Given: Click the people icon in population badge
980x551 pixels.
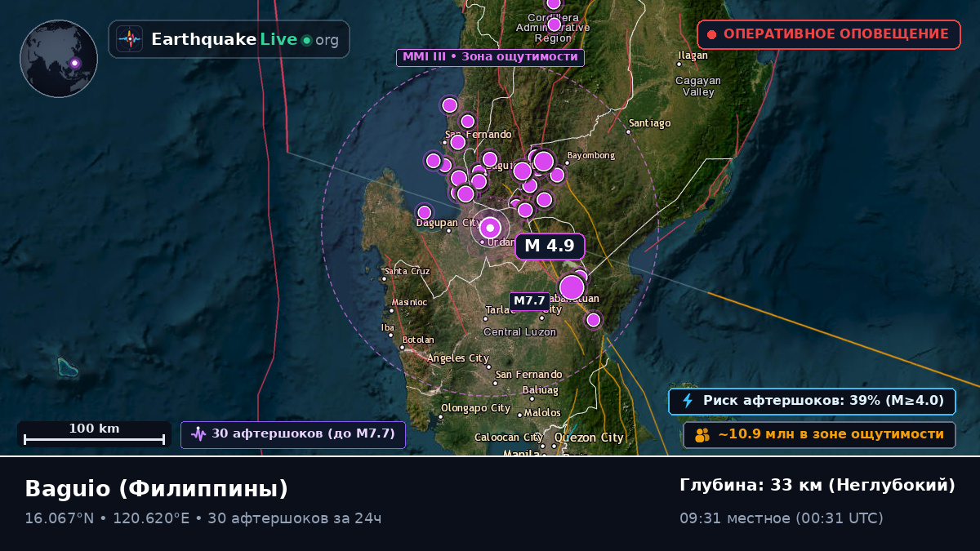Looking at the screenshot, I should 702,435.
